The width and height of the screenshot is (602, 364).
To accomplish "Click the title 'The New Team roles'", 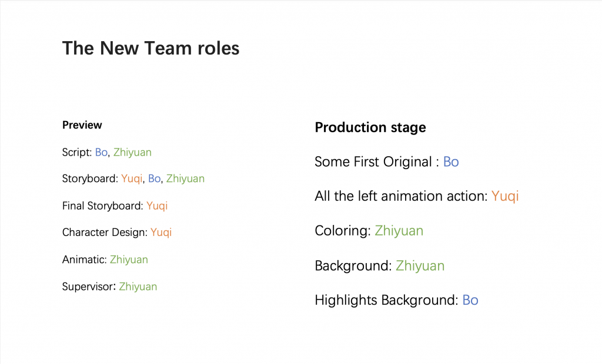I will 151,48.
